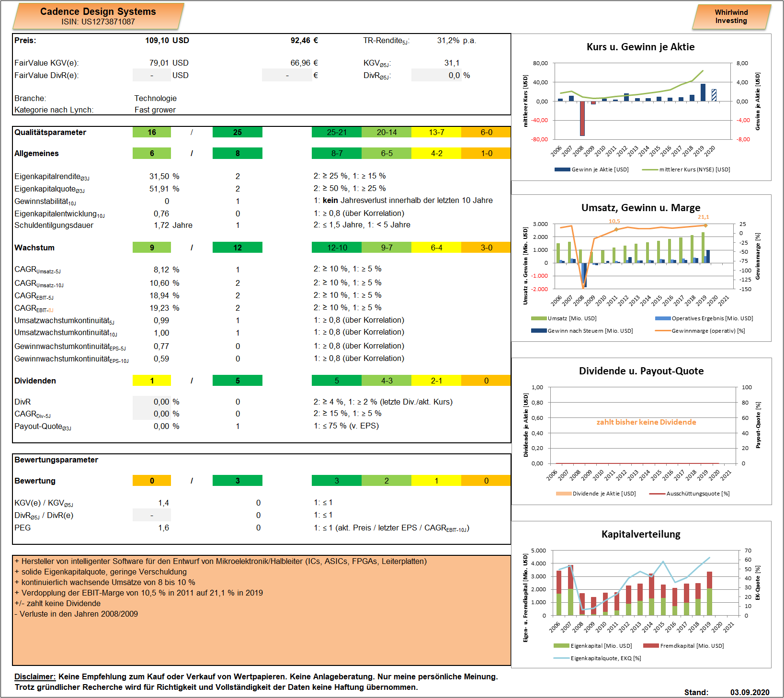Click the yellow Dividenden score cell 1
This screenshot has width=784, height=698.
tap(152, 381)
